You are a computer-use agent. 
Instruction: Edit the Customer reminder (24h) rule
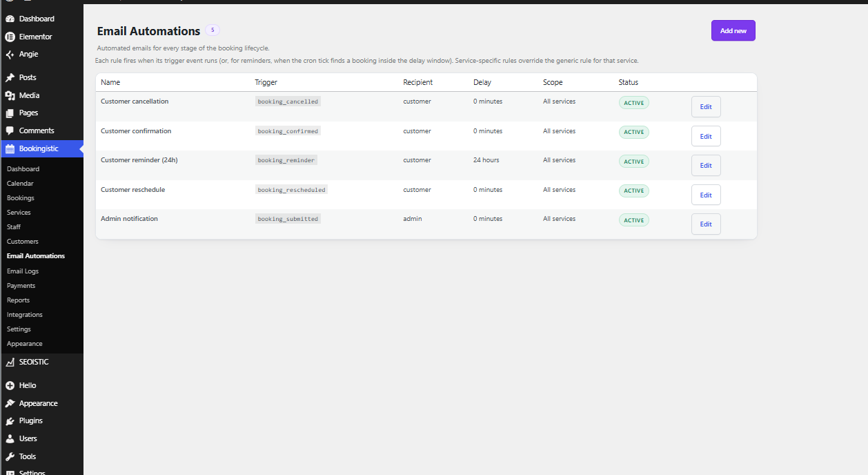tap(706, 166)
